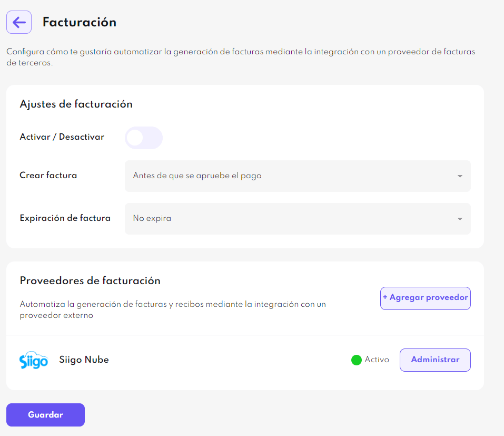The width and height of the screenshot is (504, 436).
Task: Select the Siigo Nube provider row
Action: tap(211, 360)
